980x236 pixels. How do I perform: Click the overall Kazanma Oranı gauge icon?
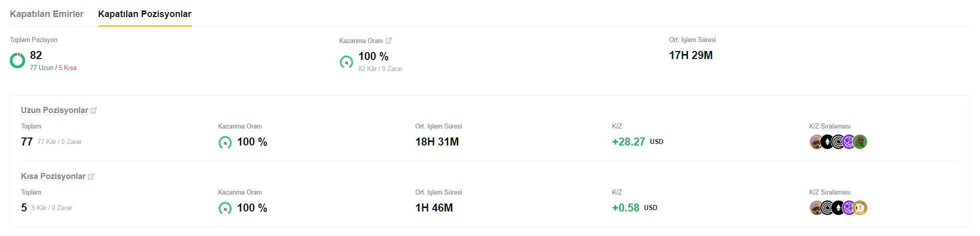[x=346, y=62]
